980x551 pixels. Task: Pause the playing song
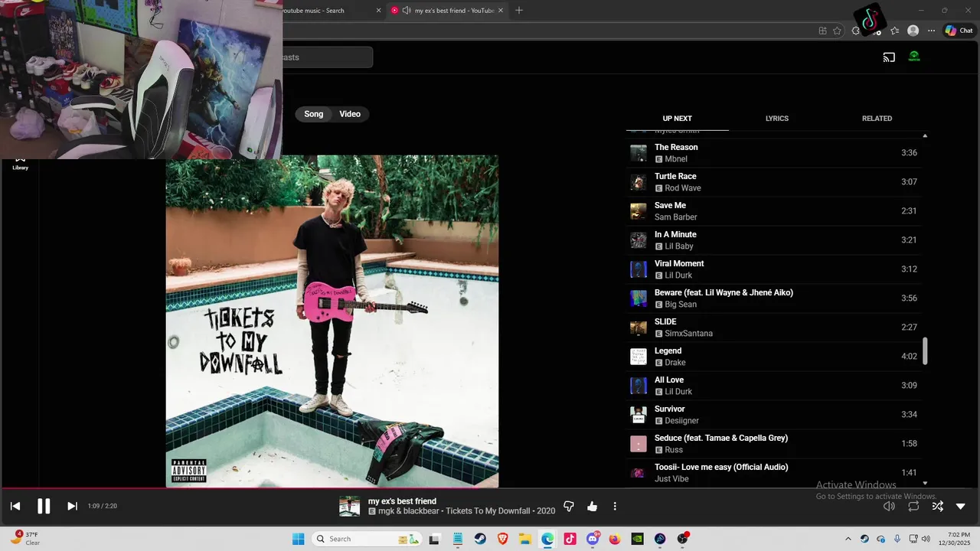click(x=44, y=506)
